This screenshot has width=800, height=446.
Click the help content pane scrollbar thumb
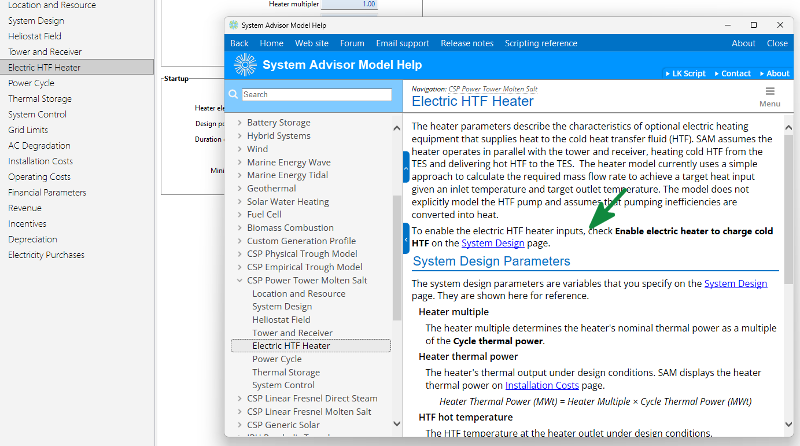(788, 209)
